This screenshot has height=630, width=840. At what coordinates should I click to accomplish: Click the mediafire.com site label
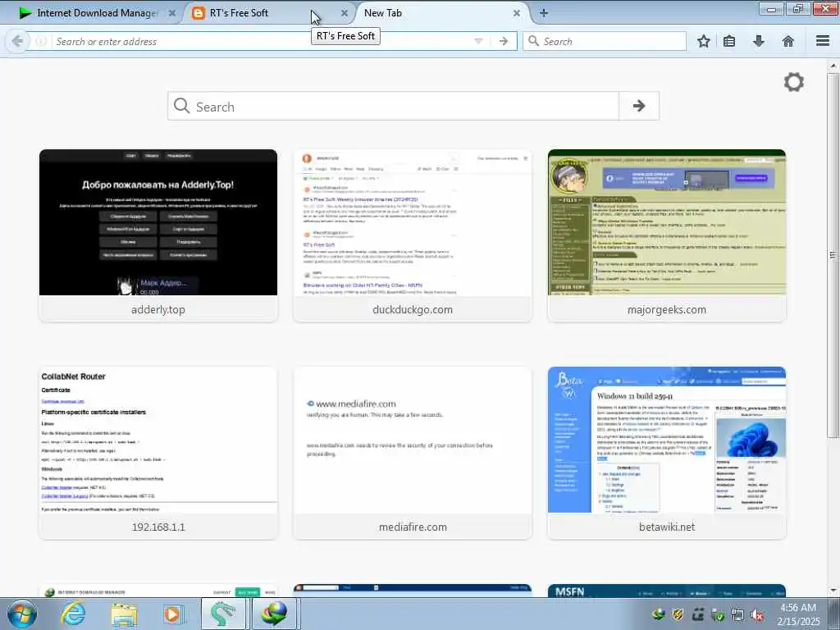tap(413, 527)
